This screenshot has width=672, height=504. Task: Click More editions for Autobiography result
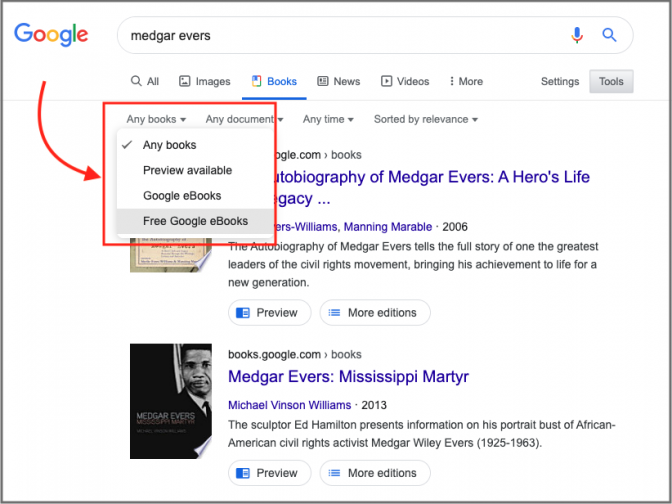[375, 312]
